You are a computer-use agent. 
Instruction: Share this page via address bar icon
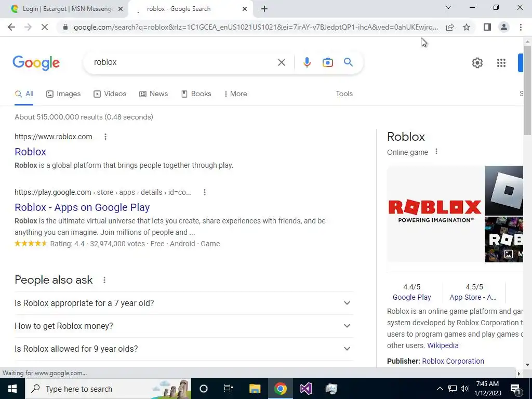coord(450,27)
